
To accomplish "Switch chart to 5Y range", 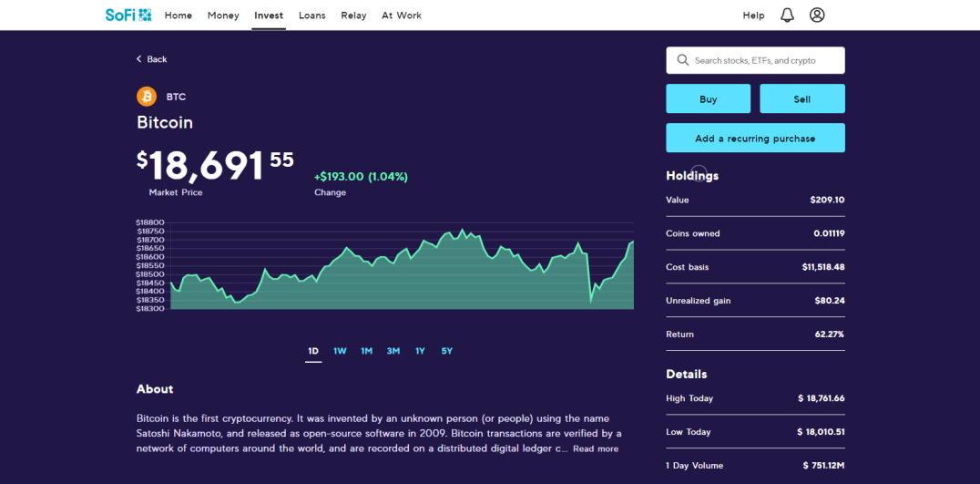I will pyautogui.click(x=447, y=352).
